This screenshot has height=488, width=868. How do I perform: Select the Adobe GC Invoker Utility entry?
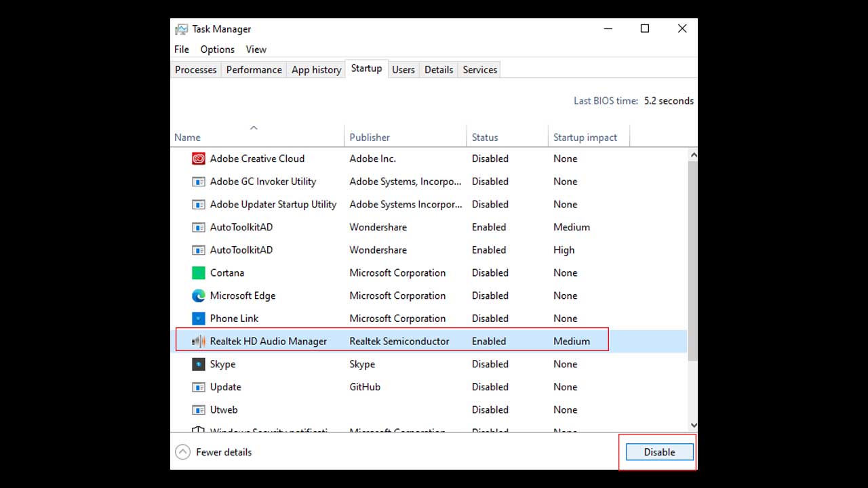click(x=263, y=181)
